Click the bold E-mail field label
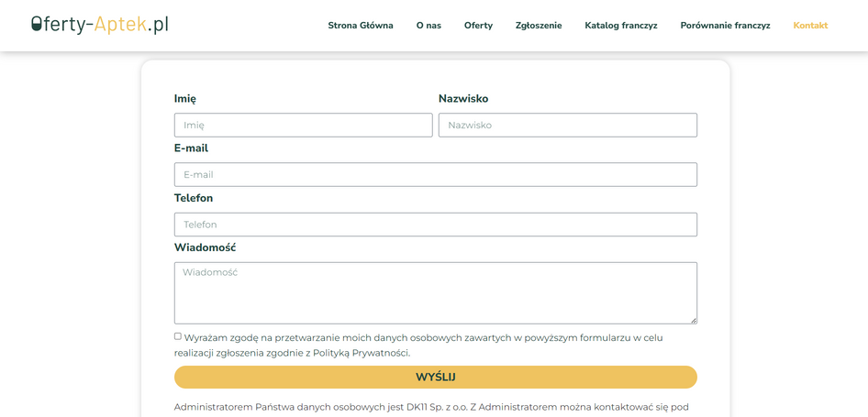 pyautogui.click(x=191, y=148)
